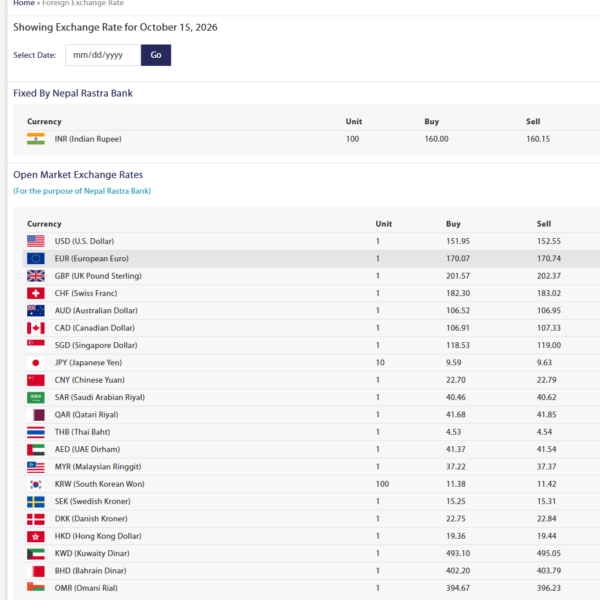Select the text 'AED (UAE Dirham)'
This screenshot has width=600, height=600.
pos(87,449)
